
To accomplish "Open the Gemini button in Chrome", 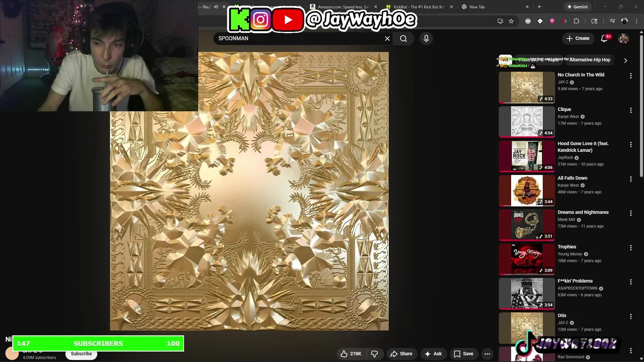I will pyautogui.click(x=577, y=7).
